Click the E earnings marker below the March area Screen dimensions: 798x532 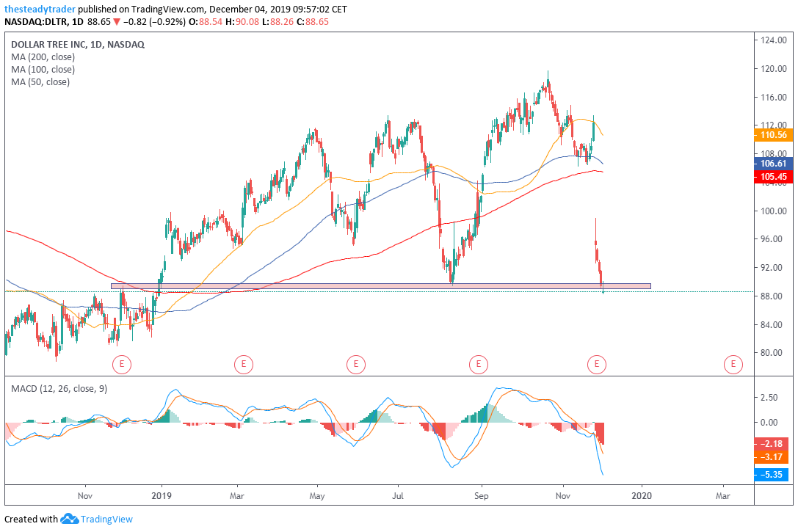point(243,363)
